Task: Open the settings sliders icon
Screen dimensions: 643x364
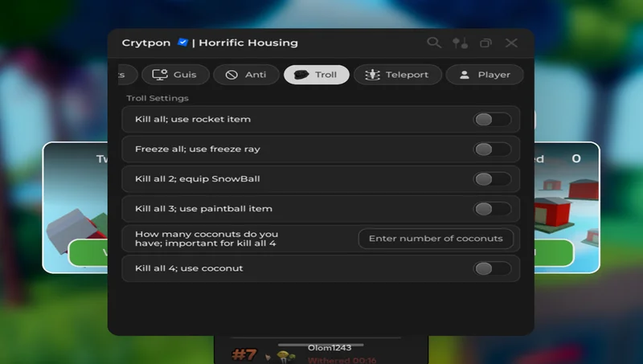Action: coord(460,43)
